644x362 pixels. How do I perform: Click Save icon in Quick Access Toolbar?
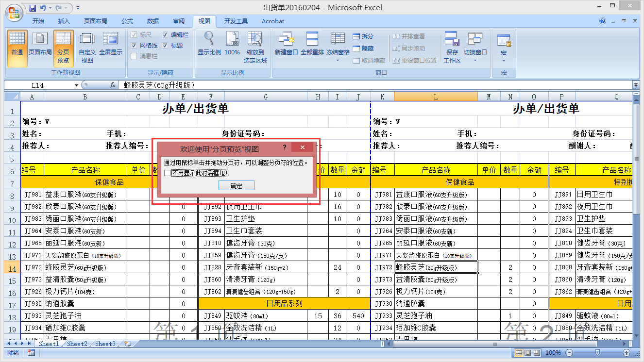pyautogui.click(x=33, y=8)
